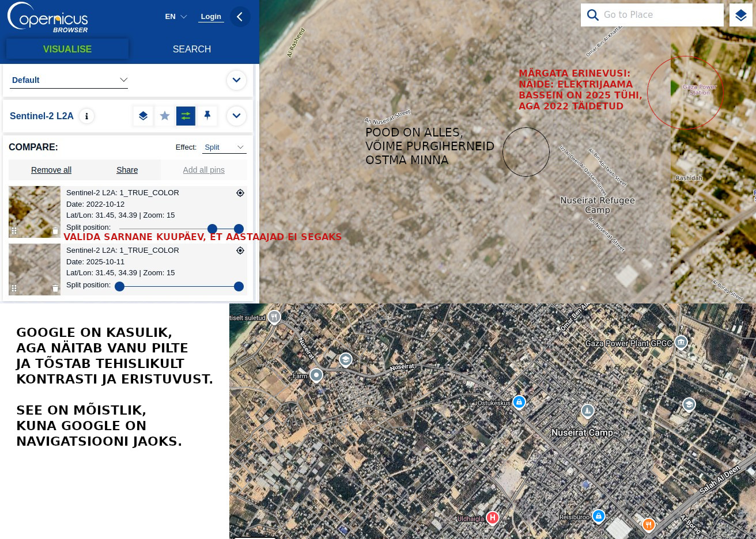Zoom to location of the 2022-10-12 layer
756x539 pixels.
[240, 193]
